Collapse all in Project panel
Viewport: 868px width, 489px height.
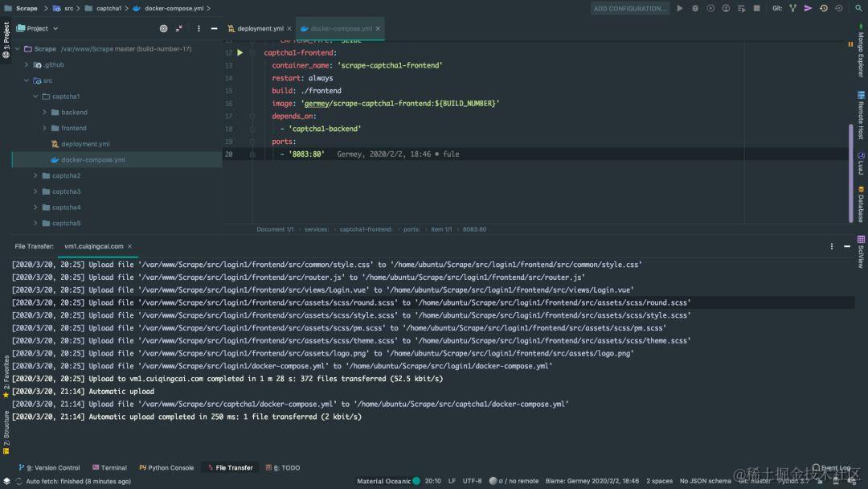178,28
